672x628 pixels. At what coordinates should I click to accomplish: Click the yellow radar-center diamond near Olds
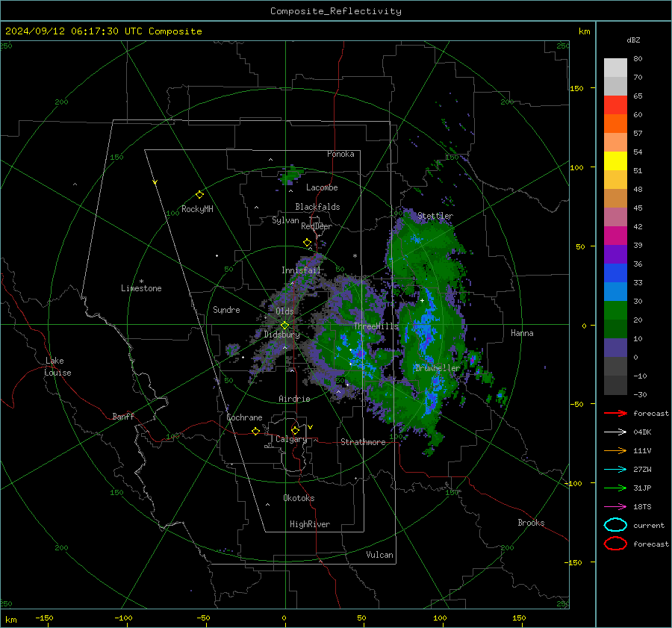coord(284,326)
